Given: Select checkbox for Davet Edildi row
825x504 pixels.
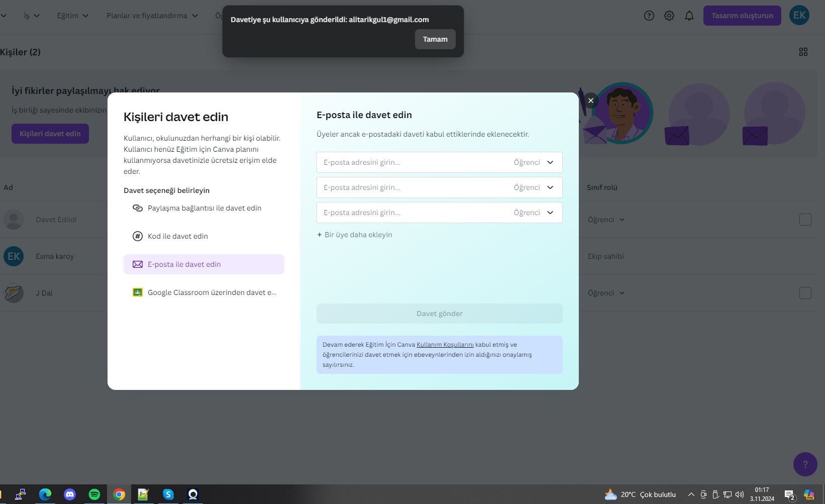Looking at the screenshot, I should tap(805, 220).
